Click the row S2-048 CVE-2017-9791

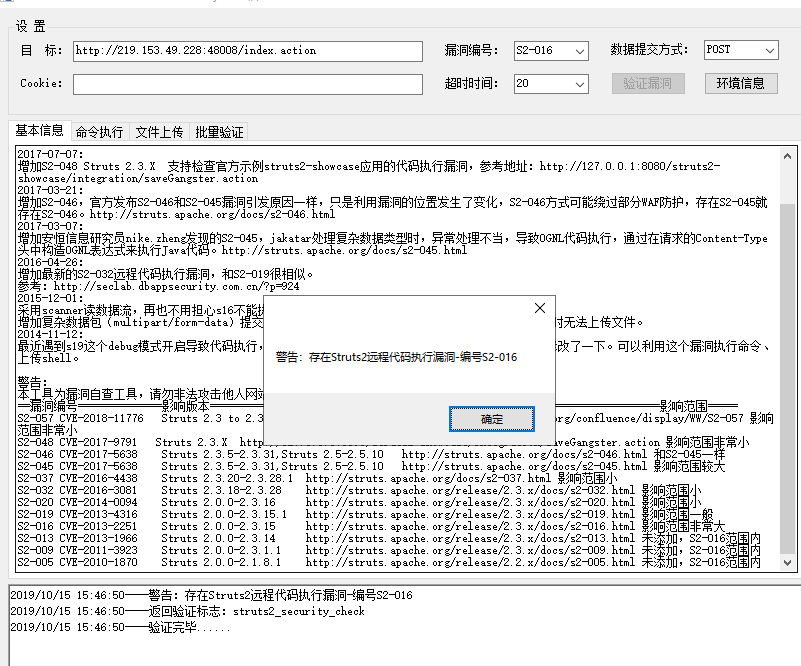(x=383, y=442)
